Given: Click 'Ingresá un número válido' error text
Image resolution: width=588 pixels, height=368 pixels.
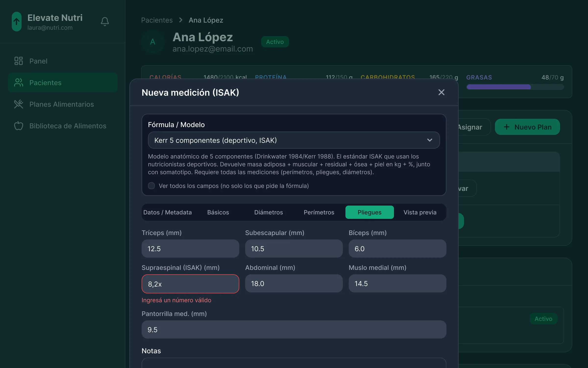Looking at the screenshot, I should click(176, 300).
